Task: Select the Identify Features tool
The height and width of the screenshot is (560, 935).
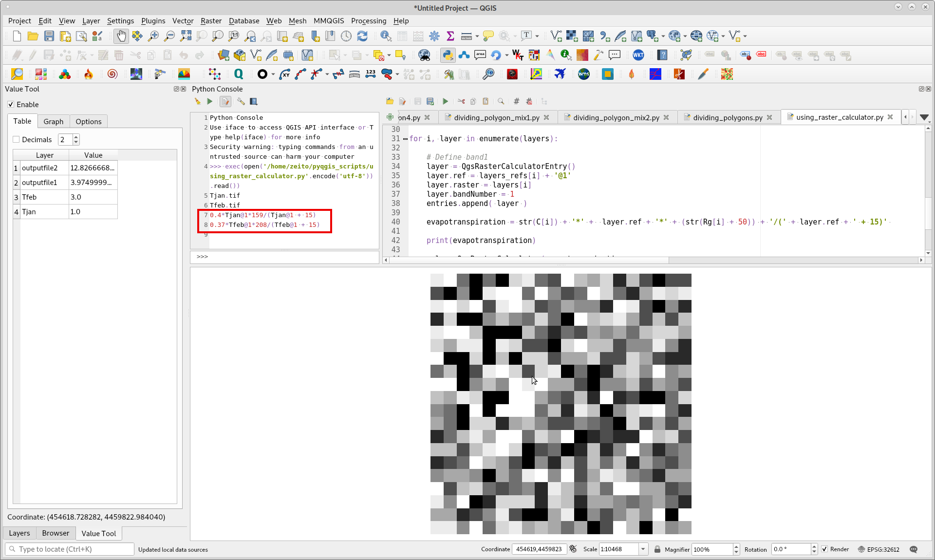Action: pos(386,36)
